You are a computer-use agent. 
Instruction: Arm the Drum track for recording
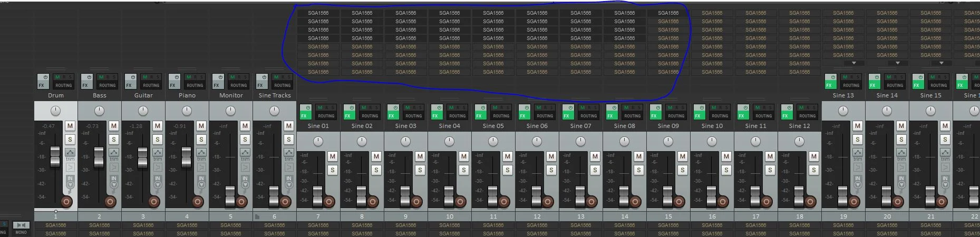pos(66,202)
